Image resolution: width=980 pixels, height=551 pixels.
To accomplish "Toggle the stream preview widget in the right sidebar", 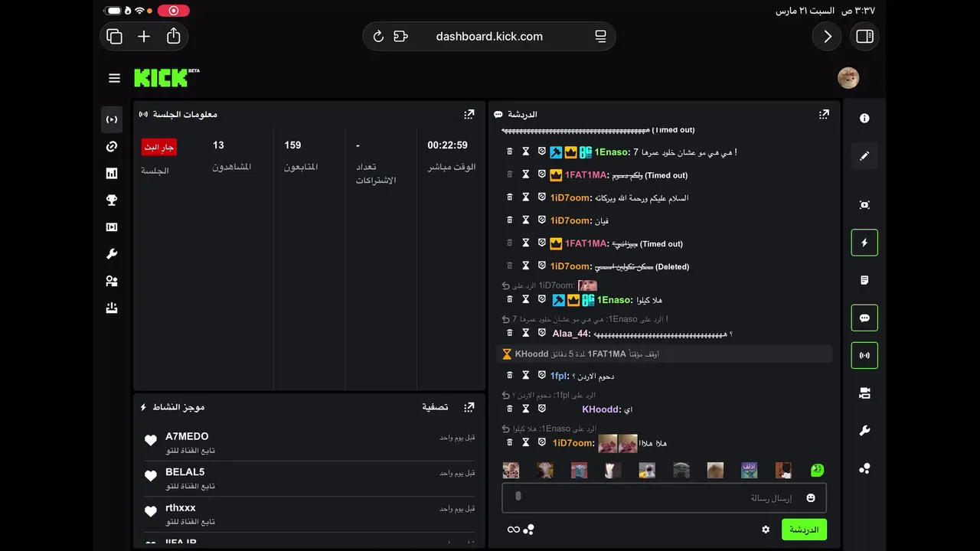I will click(864, 393).
